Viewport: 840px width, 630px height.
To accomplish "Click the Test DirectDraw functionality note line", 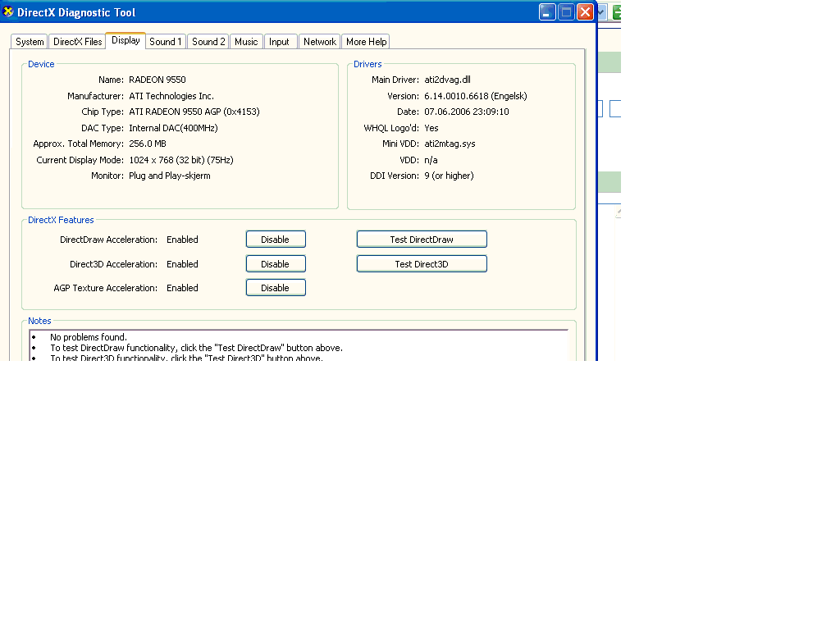I will tap(197, 348).
